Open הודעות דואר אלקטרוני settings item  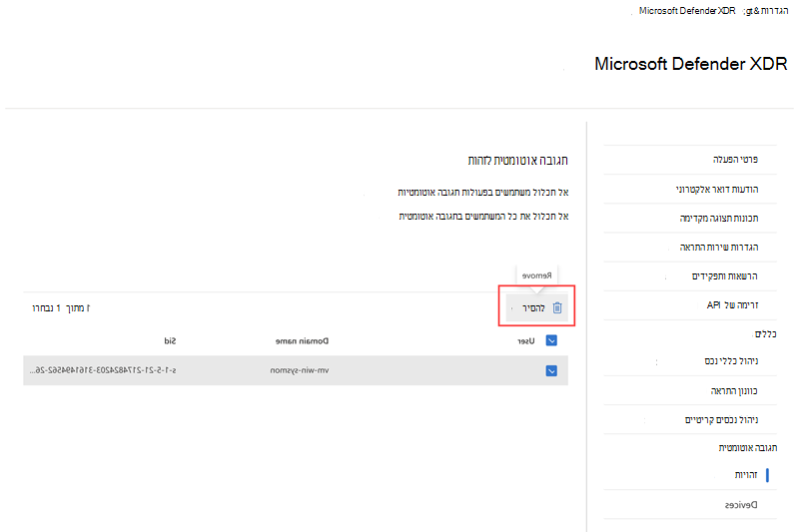tap(717, 190)
